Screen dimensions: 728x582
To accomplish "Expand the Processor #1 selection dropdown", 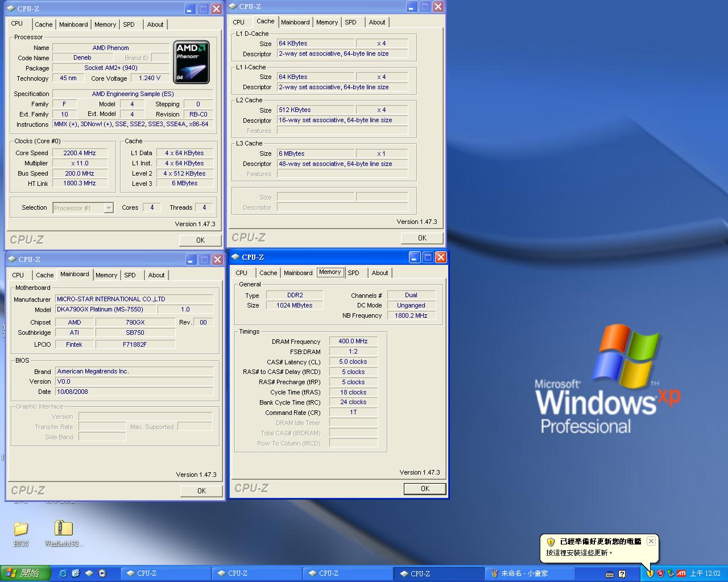I will point(109,208).
